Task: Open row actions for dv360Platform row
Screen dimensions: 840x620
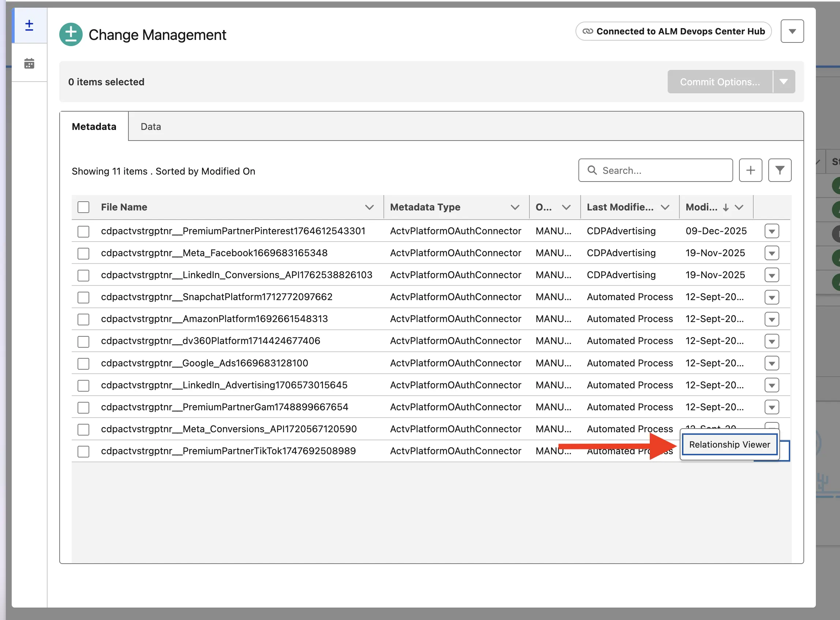Action: coord(771,341)
